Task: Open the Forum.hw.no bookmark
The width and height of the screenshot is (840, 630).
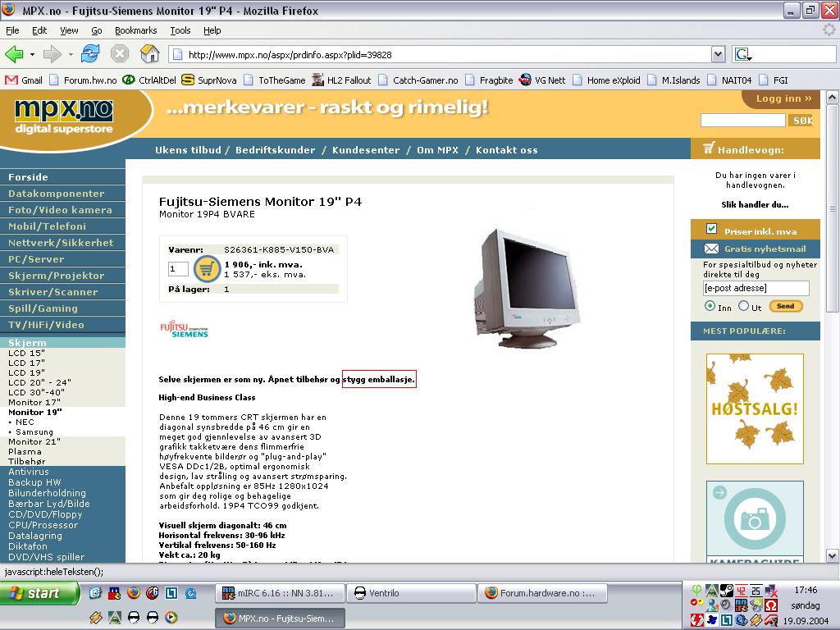Action: tap(83, 80)
